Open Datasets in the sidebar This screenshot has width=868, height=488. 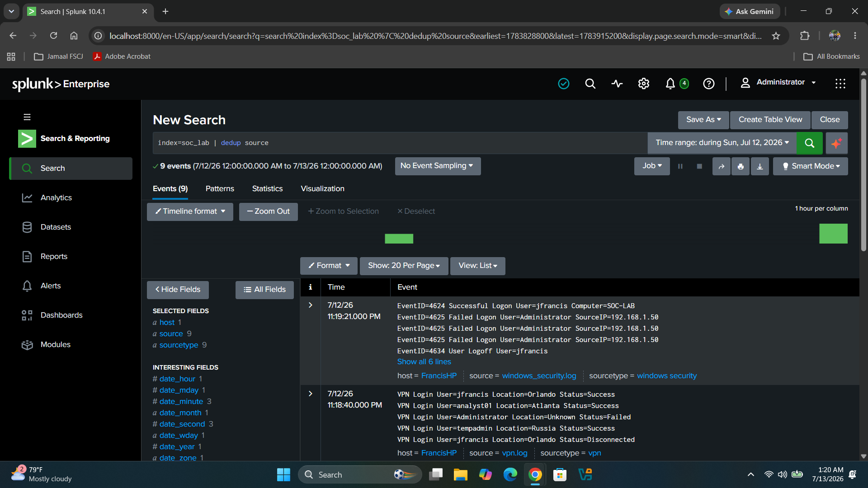coord(71,227)
